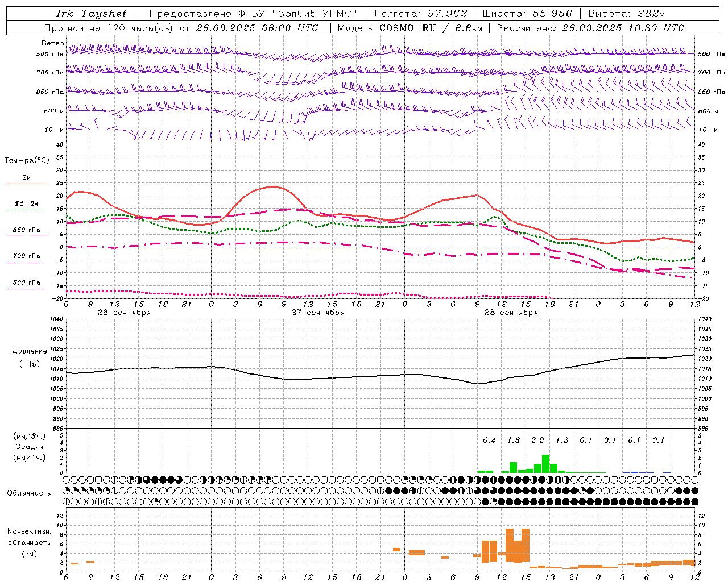
Task: Click the elevation value 282м
Action: click(650, 14)
